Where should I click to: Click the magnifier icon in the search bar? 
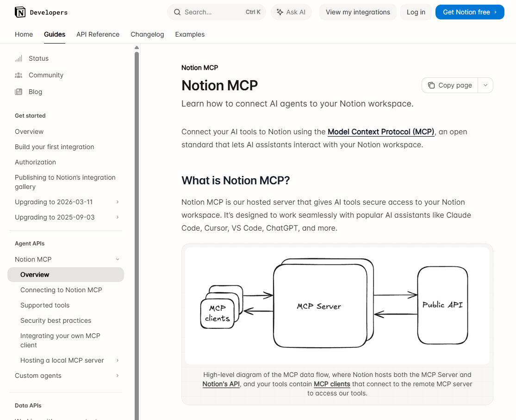tap(177, 12)
